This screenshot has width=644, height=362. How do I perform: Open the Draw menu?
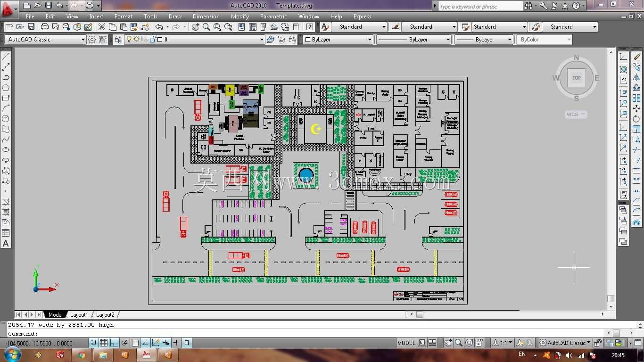coord(175,16)
